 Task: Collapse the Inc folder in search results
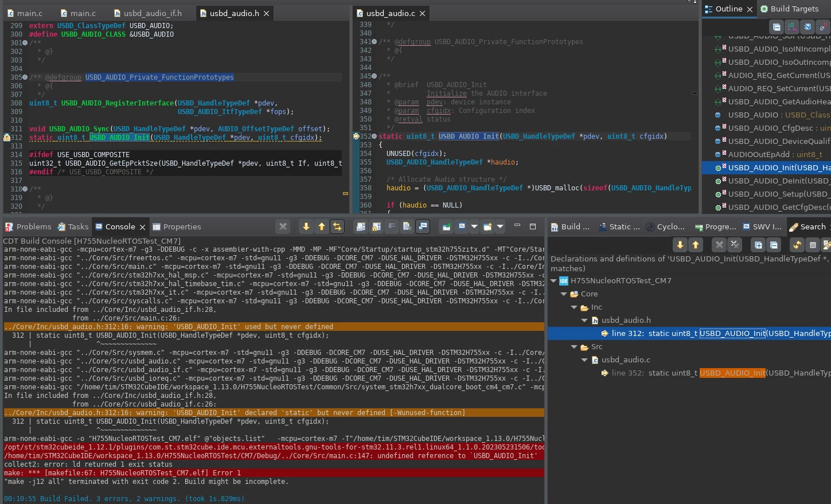coord(574,307)
